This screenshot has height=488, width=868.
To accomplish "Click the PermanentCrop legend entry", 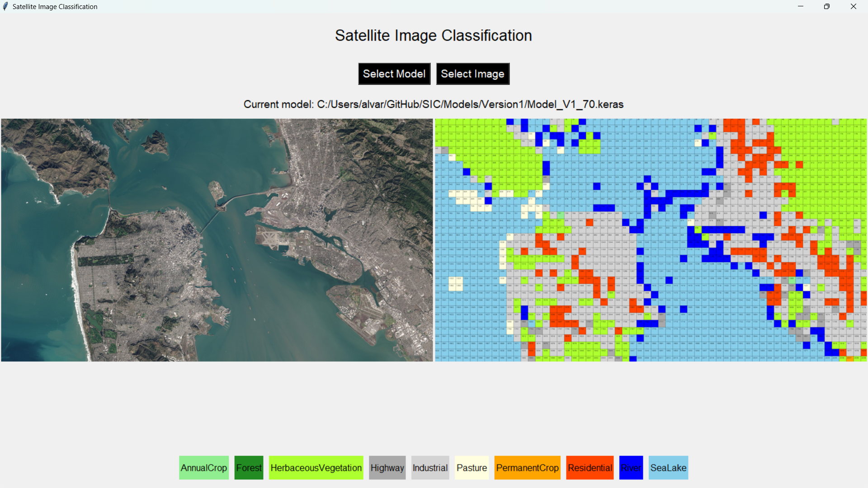I will (x=527, y=468).
